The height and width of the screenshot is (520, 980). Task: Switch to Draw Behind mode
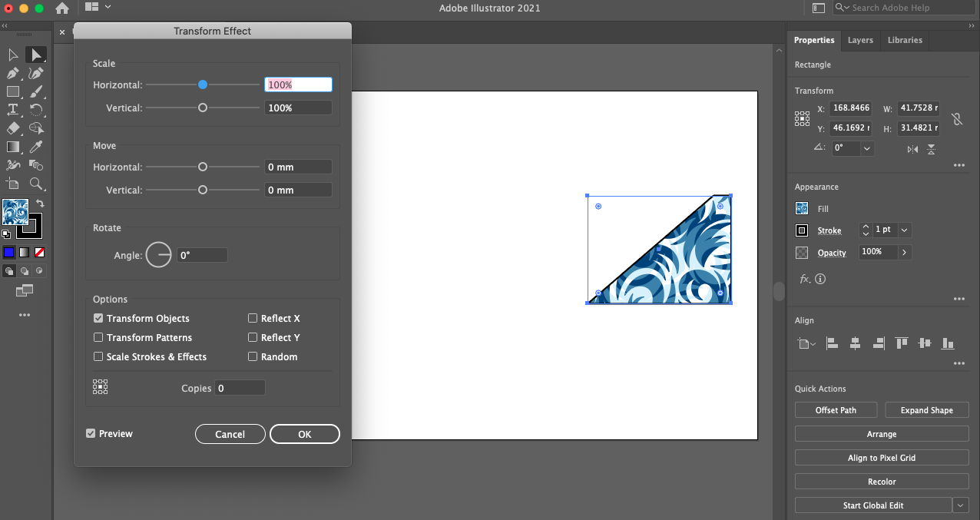25,270
